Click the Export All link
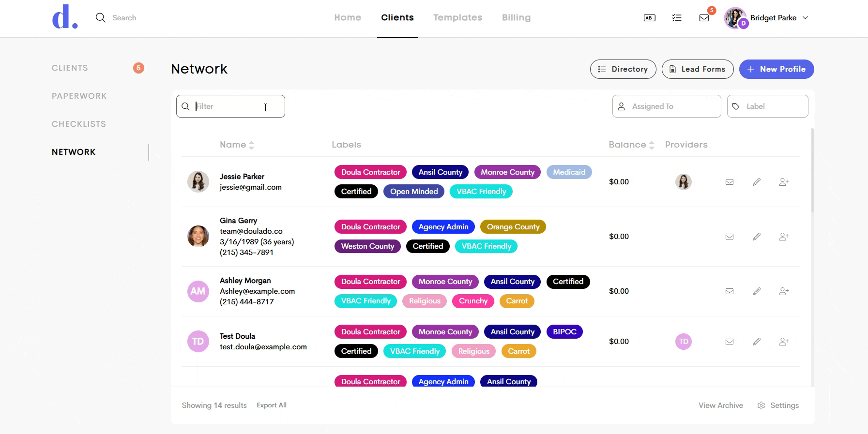Viewport: 868px width, 434px height. point(272,405)
